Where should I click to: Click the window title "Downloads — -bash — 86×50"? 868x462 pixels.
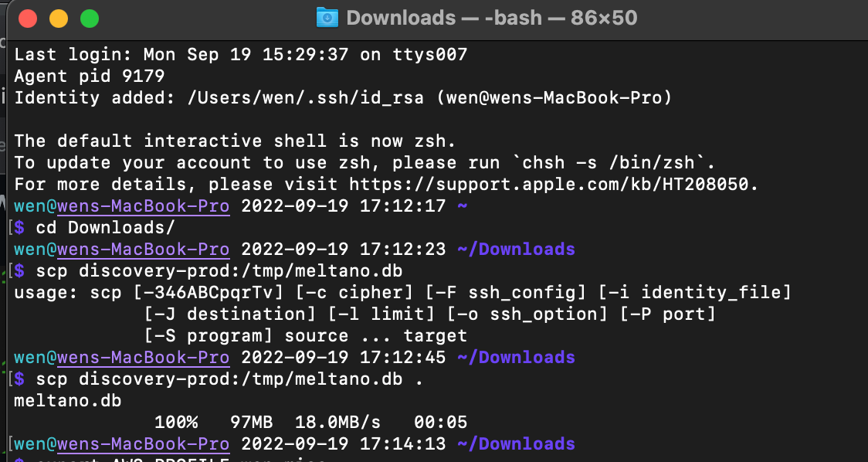click(492, 17)
